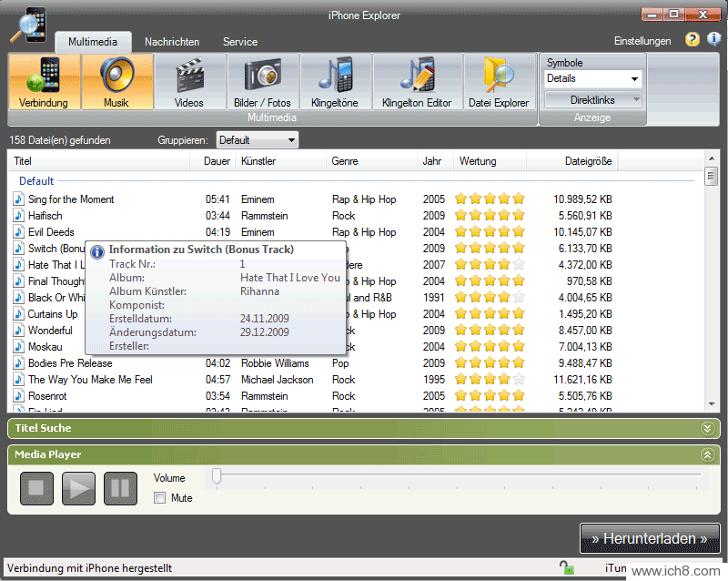
Task: Sort list by Titel column header
Action: (x=98, y=161)
